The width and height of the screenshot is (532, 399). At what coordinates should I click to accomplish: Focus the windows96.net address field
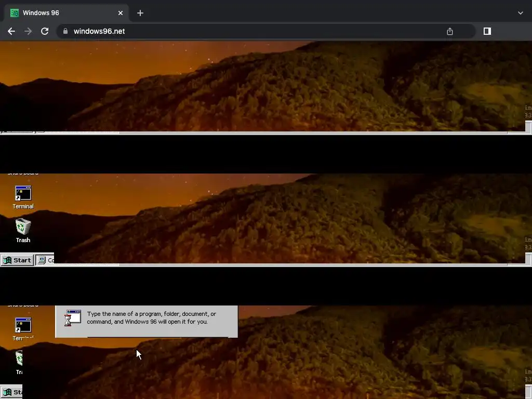click(x=266, y=31)
